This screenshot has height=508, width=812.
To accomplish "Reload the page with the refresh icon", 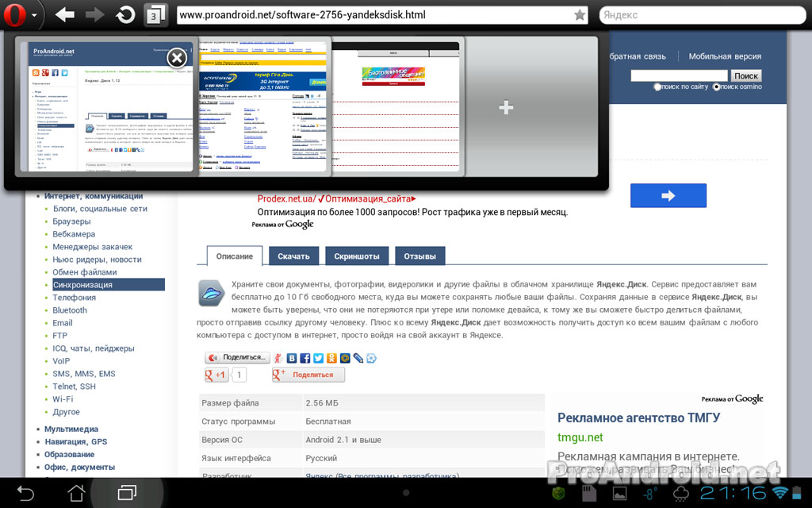I will tap(124, 14).
